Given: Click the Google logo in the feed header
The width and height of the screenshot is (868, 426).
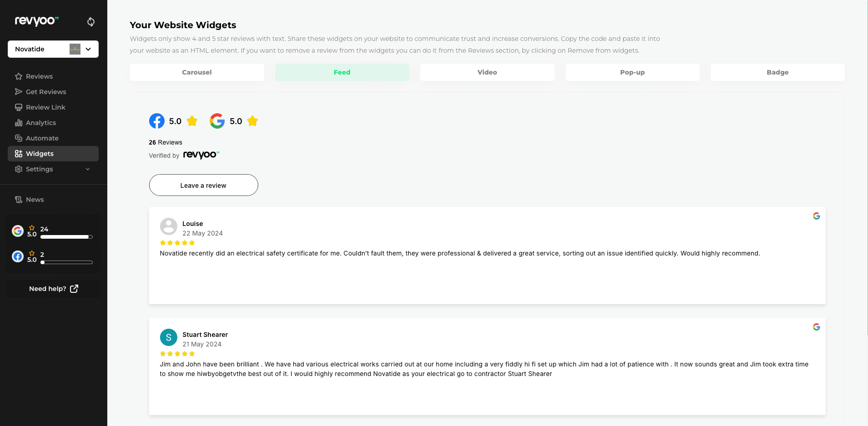Looking at the screenshot, I should pyautogui.click(x=217, y=121).
